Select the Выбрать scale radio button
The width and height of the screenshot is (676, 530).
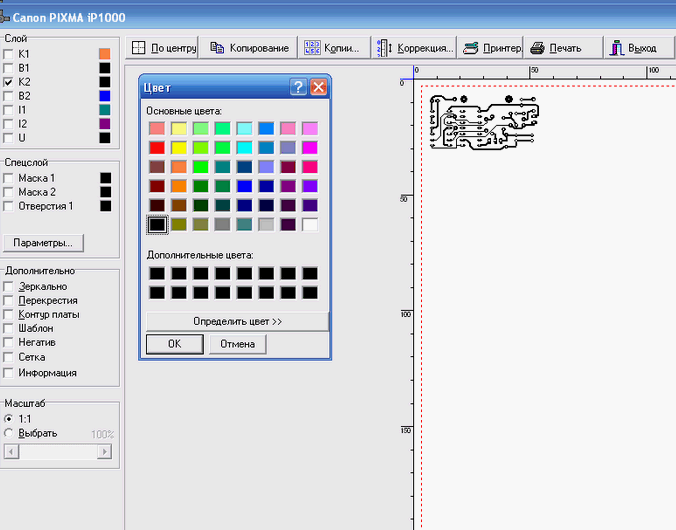[x=8, y=433]
